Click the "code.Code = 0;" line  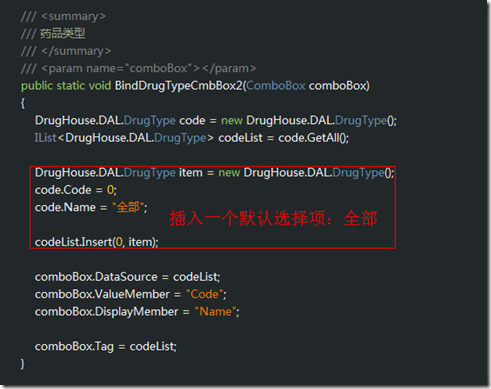point(76,190)
